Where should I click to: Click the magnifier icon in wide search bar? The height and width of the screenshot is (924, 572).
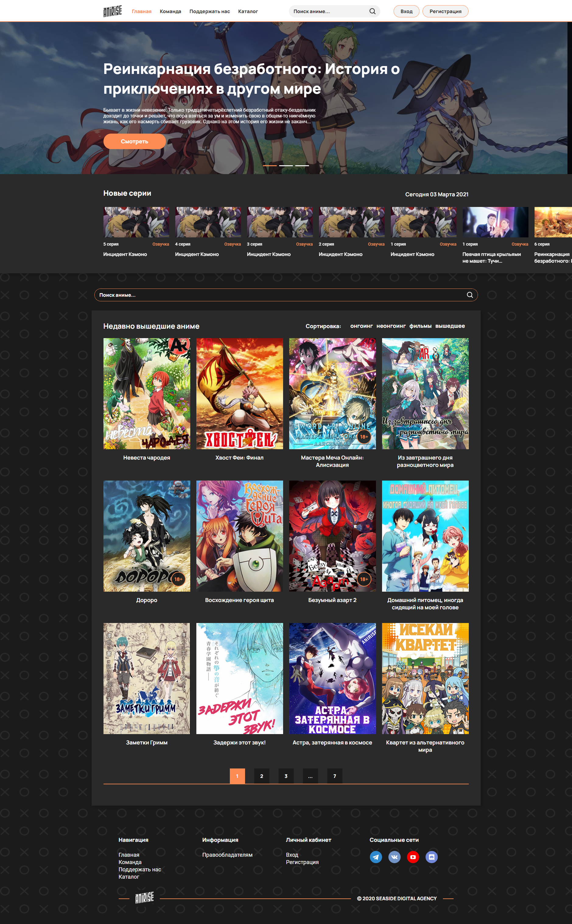(469, 295)
